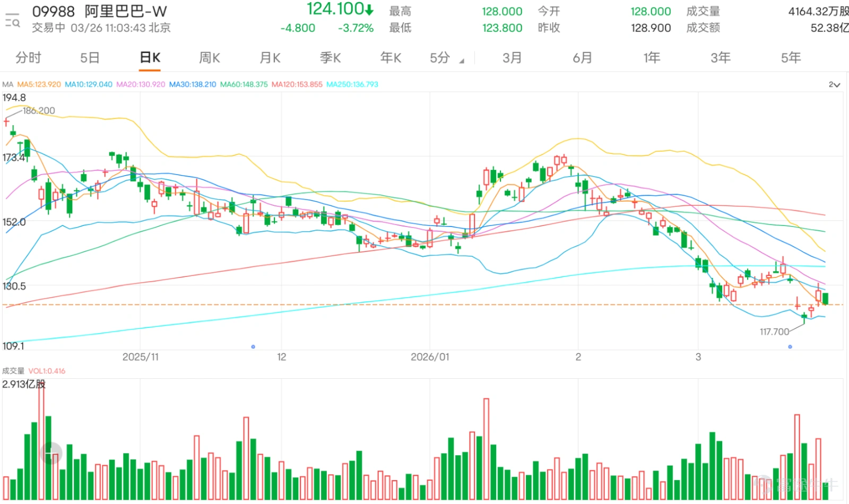Click the 186.200 high price annotation
849x504 pixels.
(39, 110)
